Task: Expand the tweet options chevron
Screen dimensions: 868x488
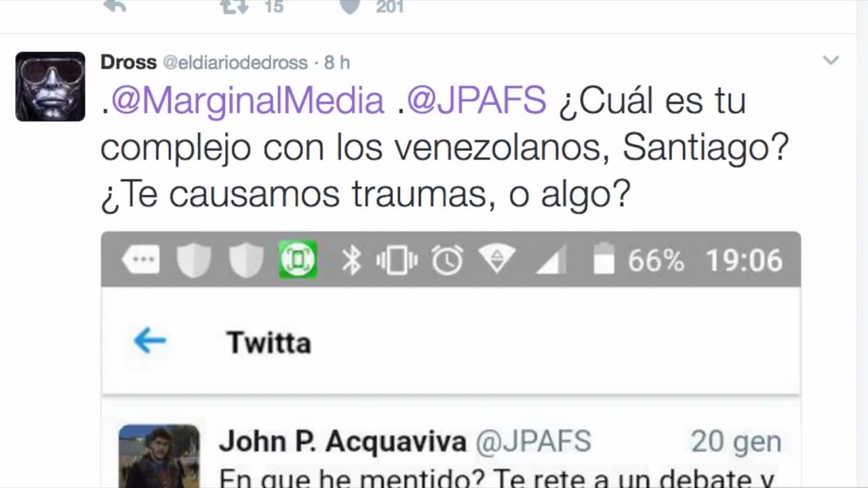Action: click(831, 60)
